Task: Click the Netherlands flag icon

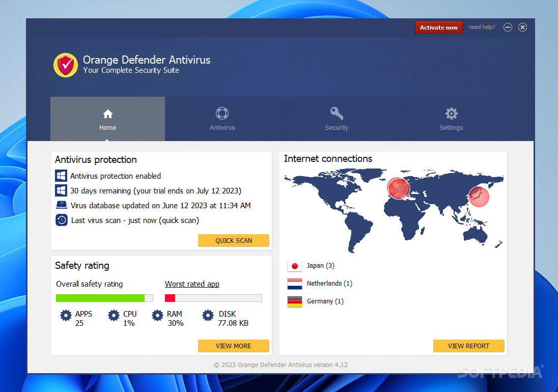Action: pyautogui.click(x=295, y=284)
